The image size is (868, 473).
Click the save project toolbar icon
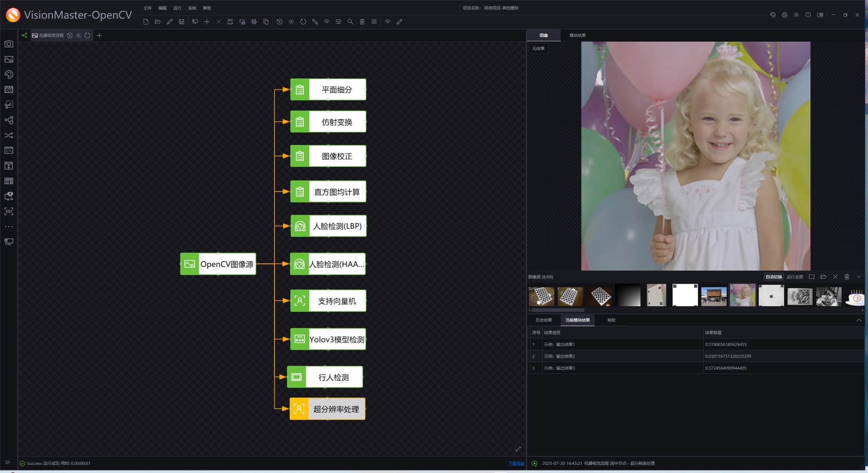point(181,22)
